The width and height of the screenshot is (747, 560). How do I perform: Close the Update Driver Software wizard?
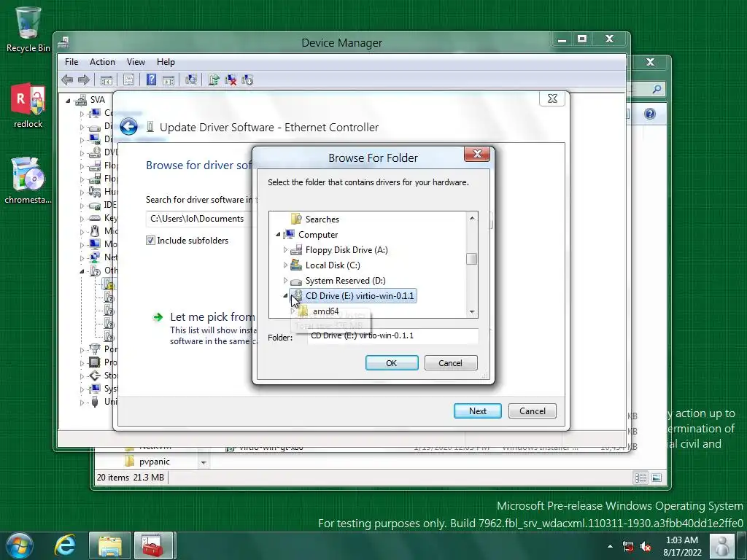tap(552, 98)
